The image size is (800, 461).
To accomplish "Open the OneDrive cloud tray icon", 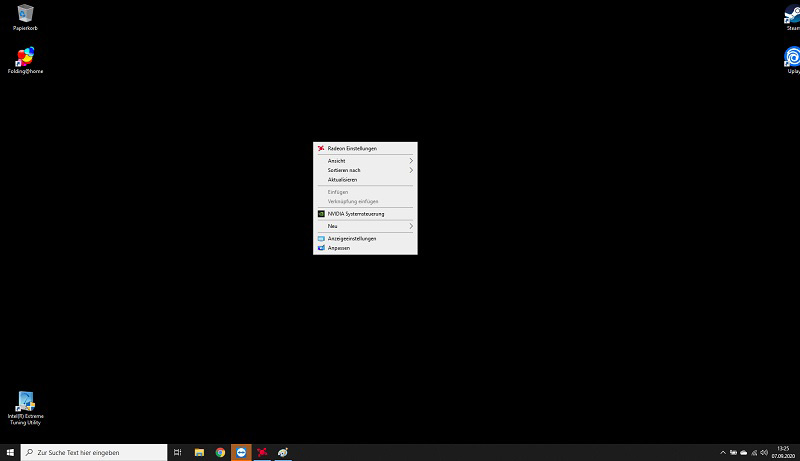I will pyautogui.click(x=743, y=452).
